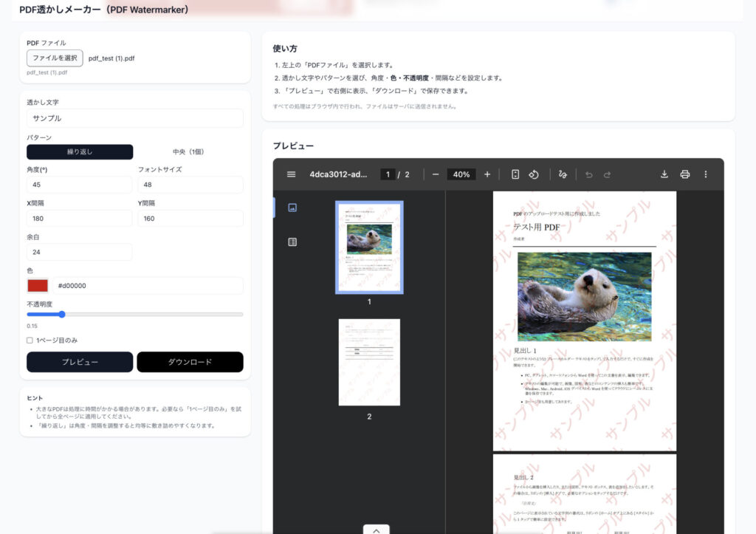Download the PDF from viewer toolbar

coord(664,174)
